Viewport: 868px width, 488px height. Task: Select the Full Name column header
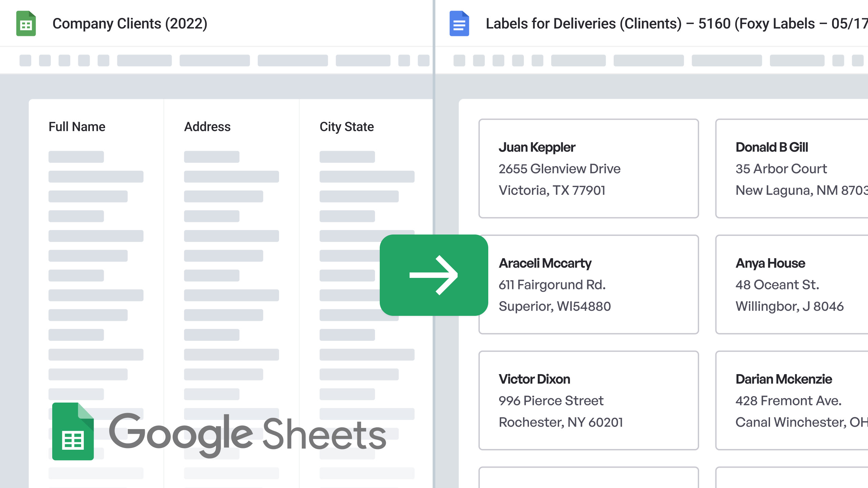(x=77, y=127)
